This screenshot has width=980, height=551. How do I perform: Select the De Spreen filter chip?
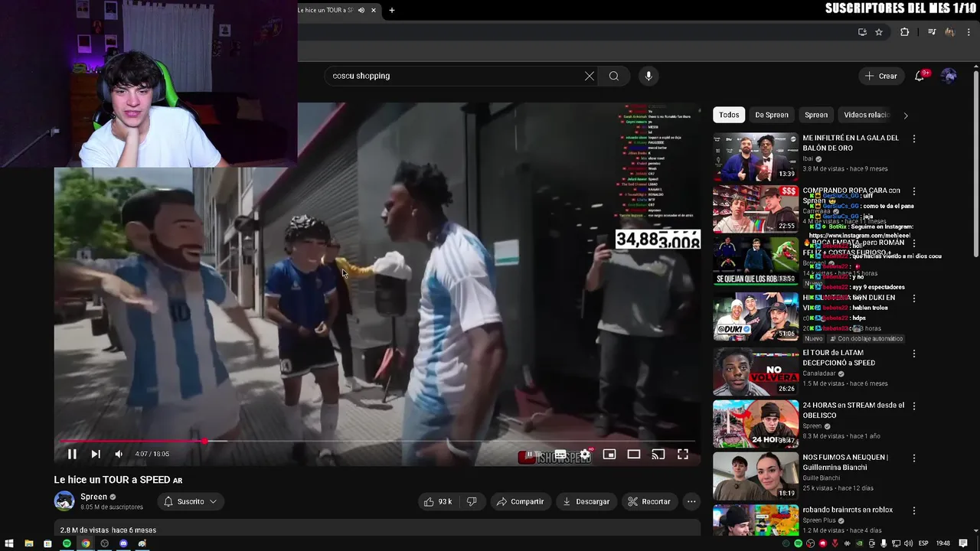click(772, 115)
